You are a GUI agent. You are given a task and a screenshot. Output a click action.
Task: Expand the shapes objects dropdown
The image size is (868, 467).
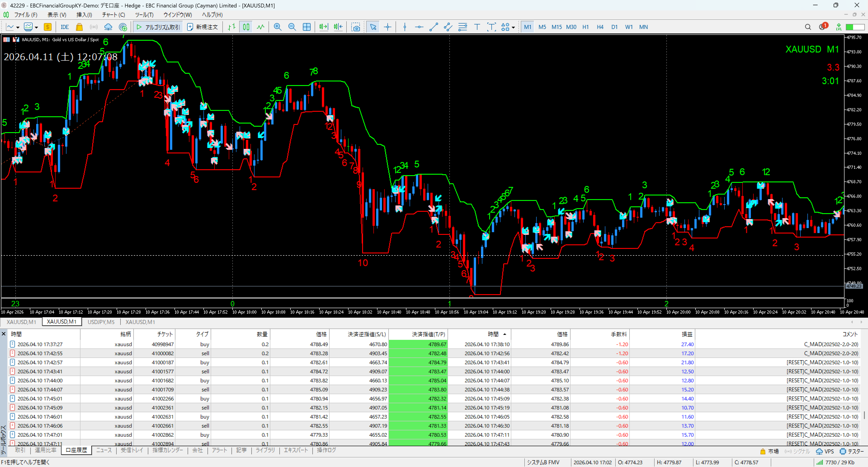(x=513, y=27)
